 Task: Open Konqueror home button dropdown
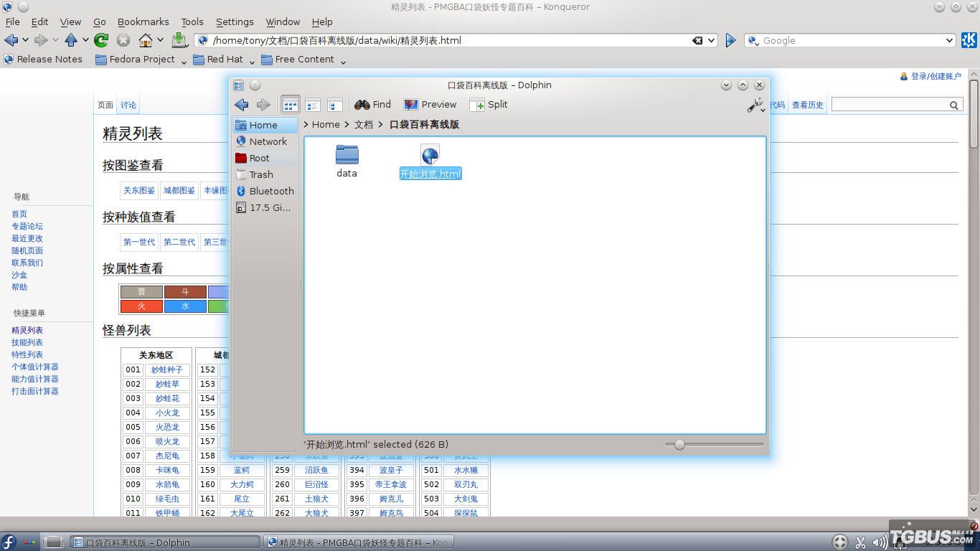coord(160,41)
